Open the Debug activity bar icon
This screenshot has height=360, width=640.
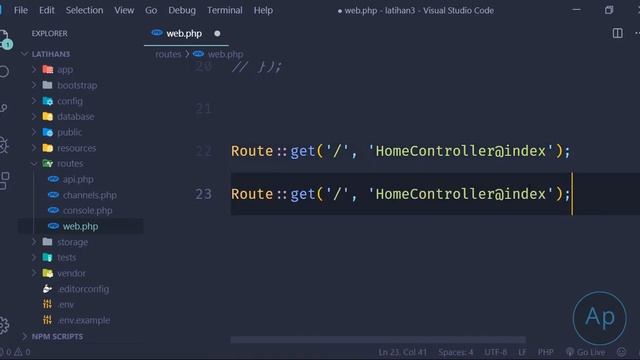[x=4, y=144]
